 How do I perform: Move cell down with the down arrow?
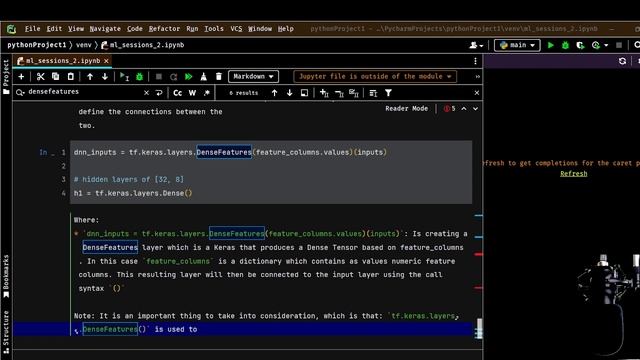pos(105,77)
